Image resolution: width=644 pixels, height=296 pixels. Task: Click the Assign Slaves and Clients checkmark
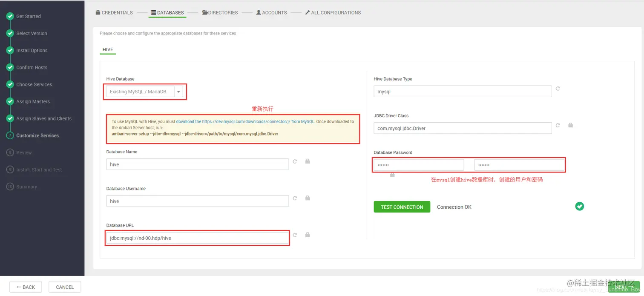10,118
